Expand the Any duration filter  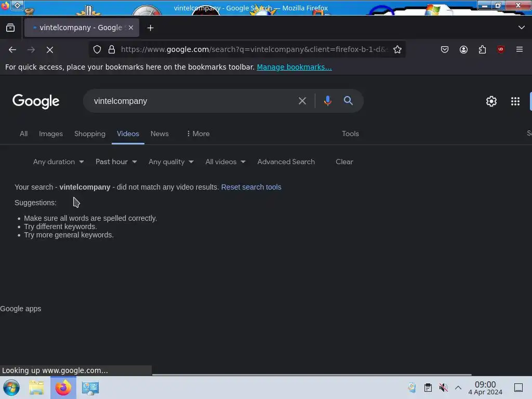(x=58, y=162)
